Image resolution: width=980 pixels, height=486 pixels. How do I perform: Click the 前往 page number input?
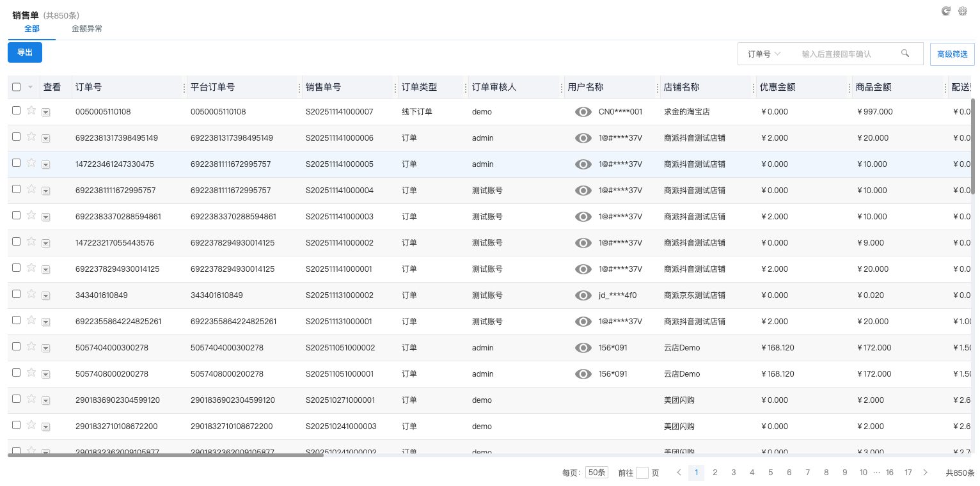(x=642, y=473)
